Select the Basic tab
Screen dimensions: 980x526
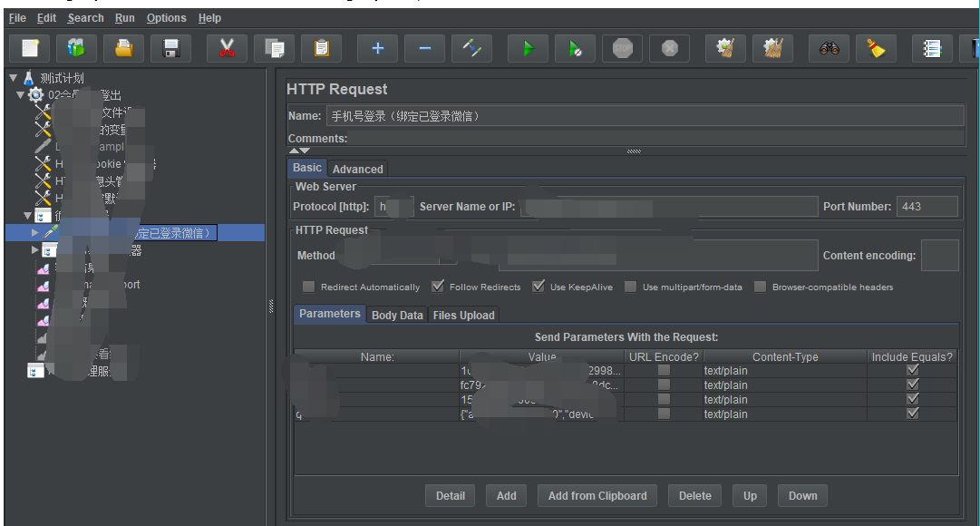click(x=307, y=168)
